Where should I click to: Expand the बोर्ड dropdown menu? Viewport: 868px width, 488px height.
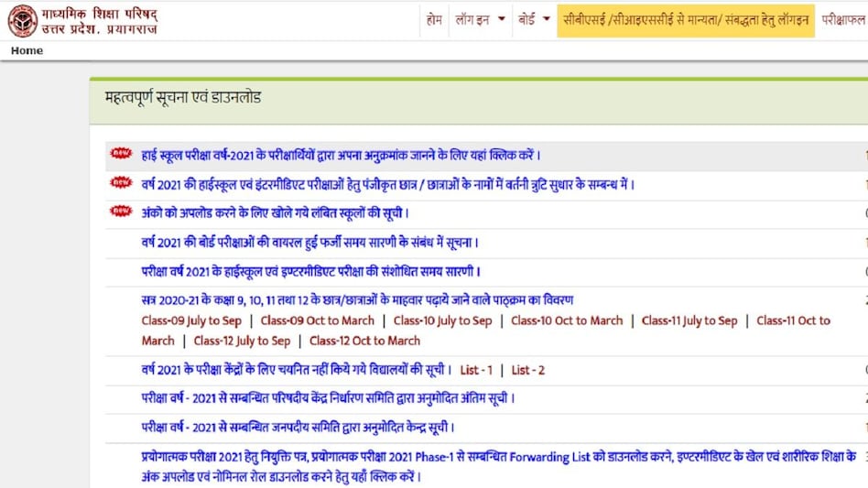click(x=534, y=20)
